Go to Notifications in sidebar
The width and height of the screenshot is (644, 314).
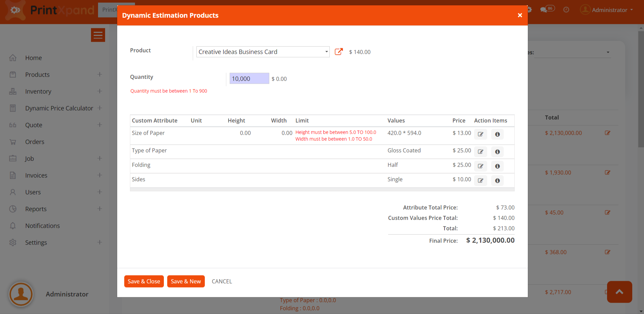(x=42, y=226)
